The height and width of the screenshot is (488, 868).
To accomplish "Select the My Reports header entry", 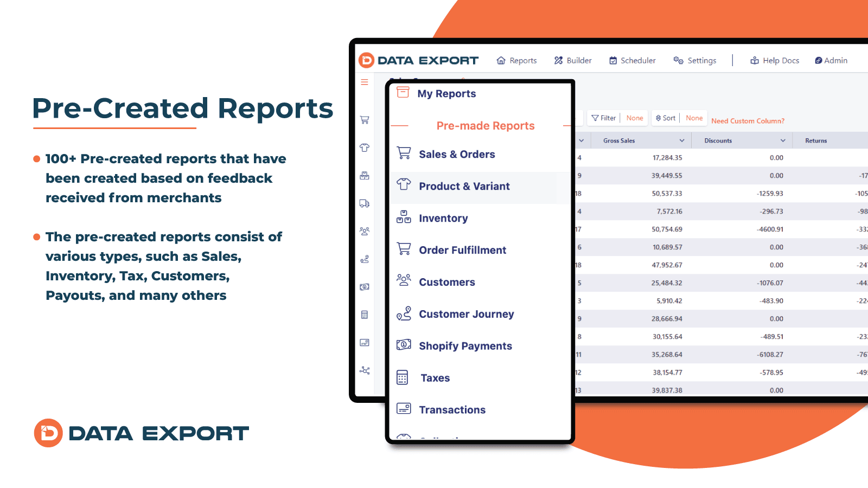I will [446, 93].
